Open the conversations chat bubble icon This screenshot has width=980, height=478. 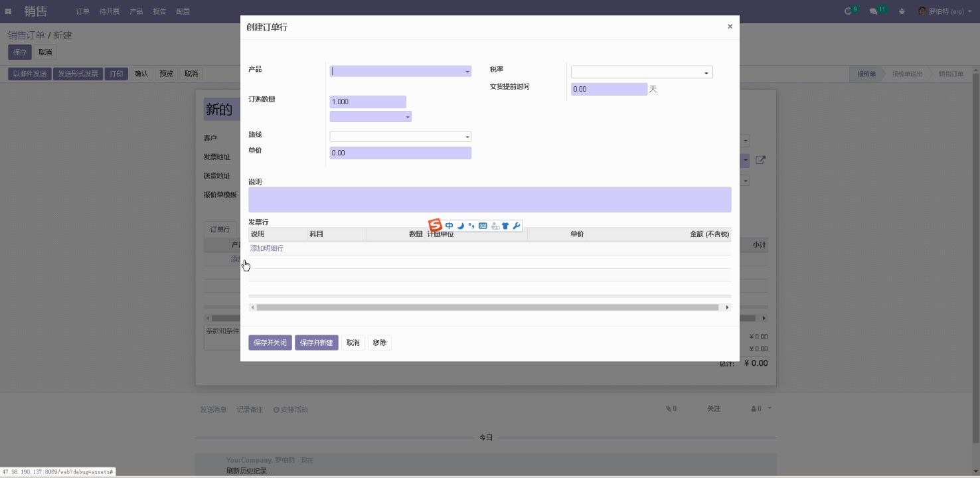point(874,11)
